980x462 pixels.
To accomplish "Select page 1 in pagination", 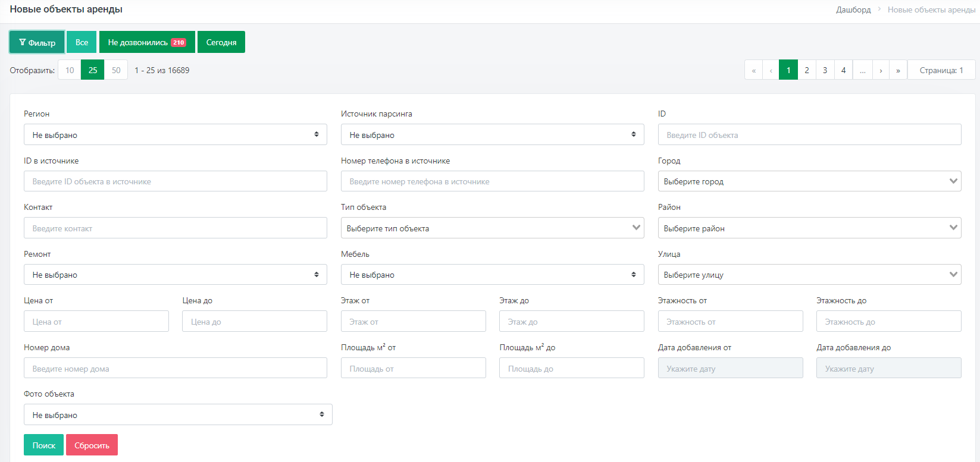I will [788, 70].
